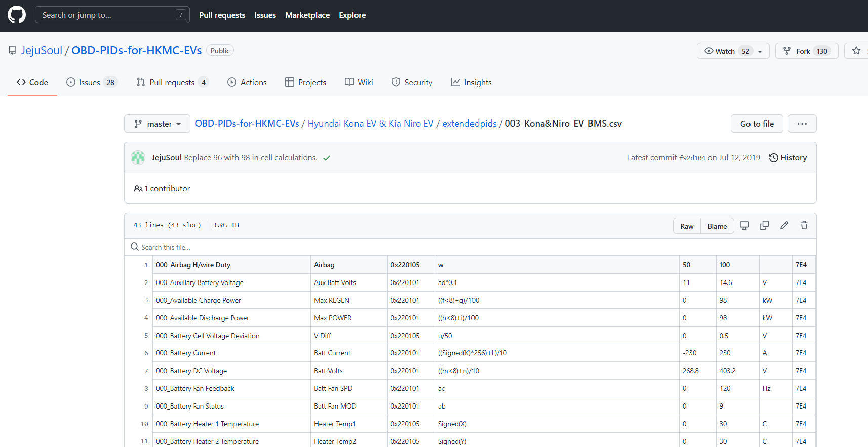Image resolution: width=868 pixels, height=447 pixels.
Task: Click JejuSoul avatar in commit bar
Action: coord(138,158)
